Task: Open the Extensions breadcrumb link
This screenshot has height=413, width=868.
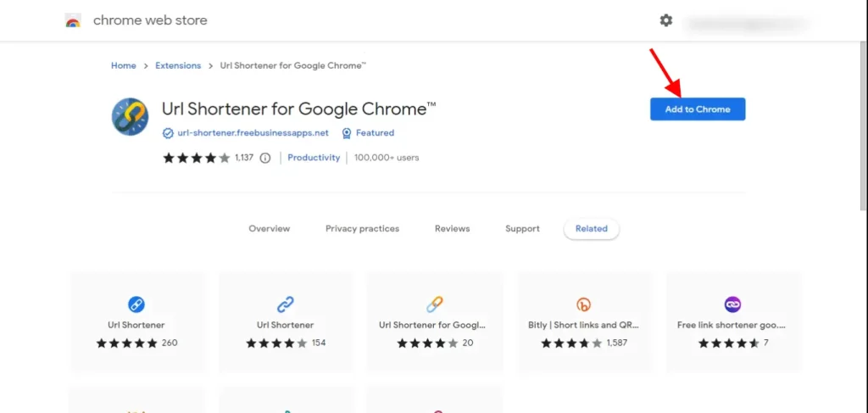Action: [178, 65]
